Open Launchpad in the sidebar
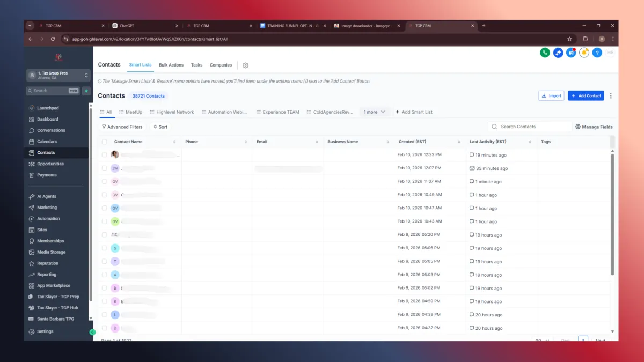 pos(48,108)
